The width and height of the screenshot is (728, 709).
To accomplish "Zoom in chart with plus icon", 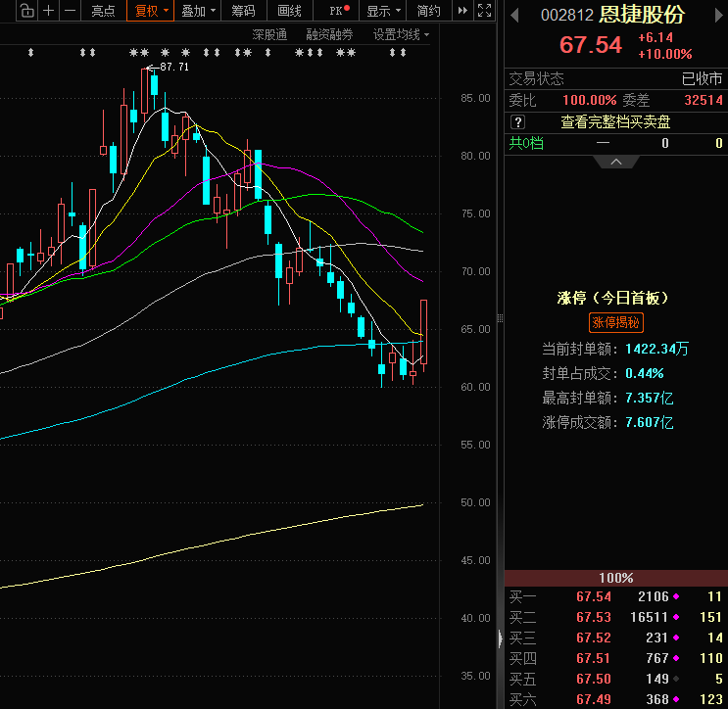I will tap(48, 11).
